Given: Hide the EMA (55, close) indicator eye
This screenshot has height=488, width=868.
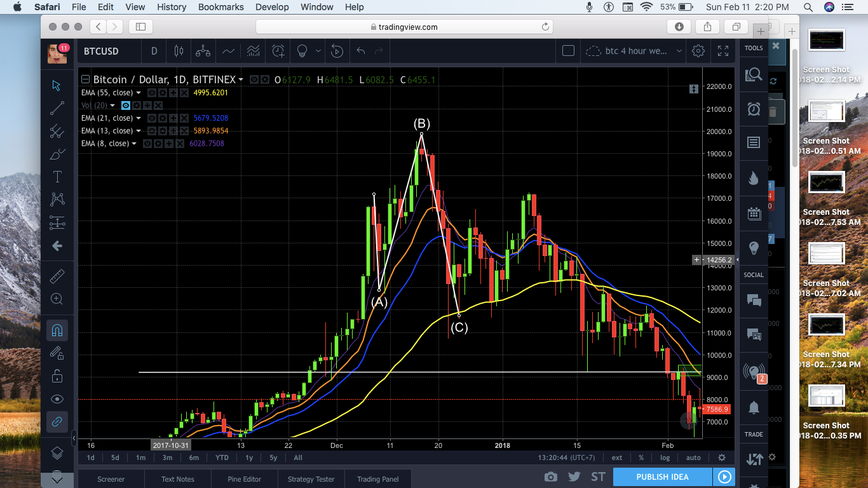Looking at the screenshot, I should pyautogui.click(x=152, y=93).
